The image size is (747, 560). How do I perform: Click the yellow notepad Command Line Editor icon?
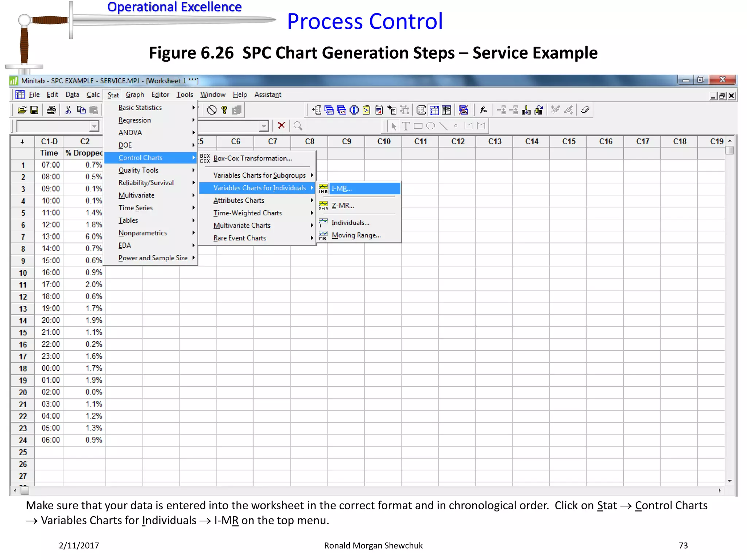coord(367,110)
